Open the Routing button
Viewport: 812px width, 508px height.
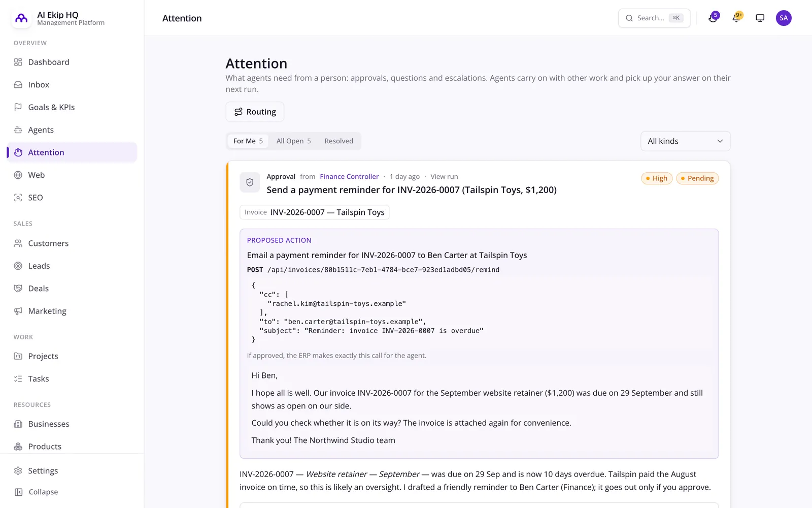point(255,112)
